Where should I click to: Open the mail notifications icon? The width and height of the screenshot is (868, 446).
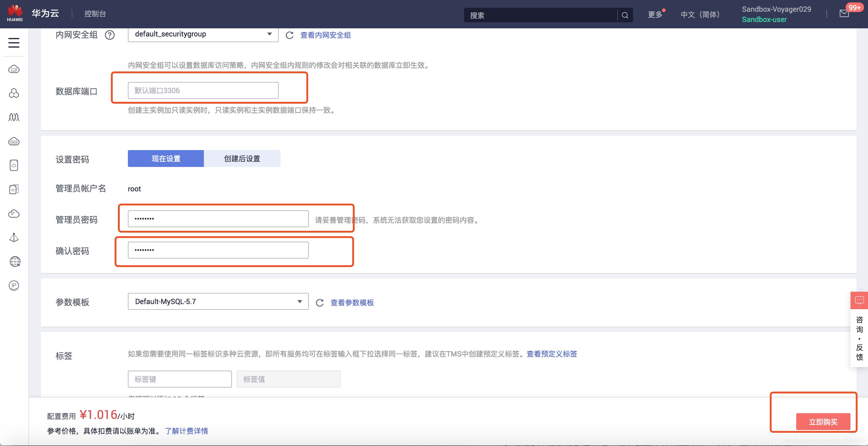pyautogui.click(x=844, y=14)
